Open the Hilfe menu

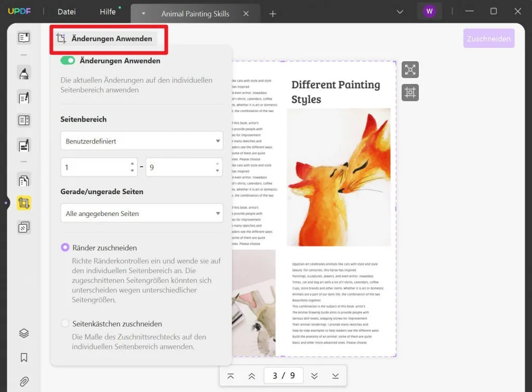click(108, 12)
